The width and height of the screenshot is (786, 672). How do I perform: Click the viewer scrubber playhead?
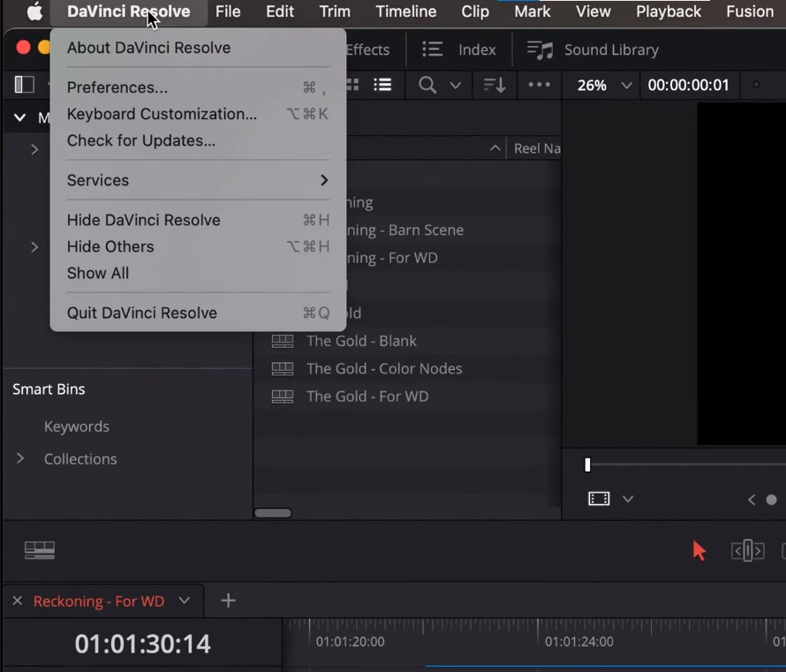[587, 464]
